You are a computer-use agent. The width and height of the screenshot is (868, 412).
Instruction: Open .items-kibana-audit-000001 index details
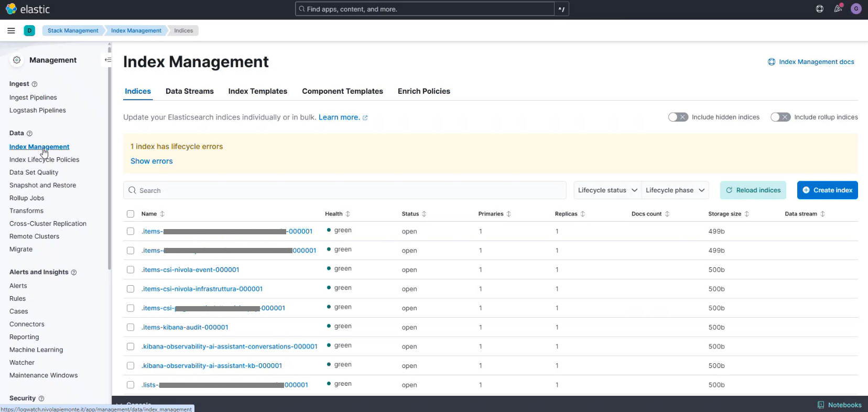tap(185, 328)
